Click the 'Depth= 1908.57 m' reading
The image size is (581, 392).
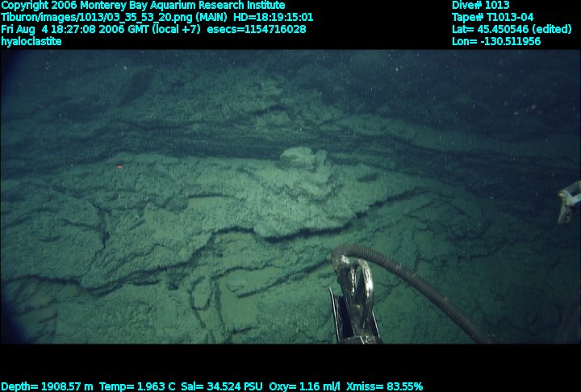pyautogui.click(x=47, y=386)
